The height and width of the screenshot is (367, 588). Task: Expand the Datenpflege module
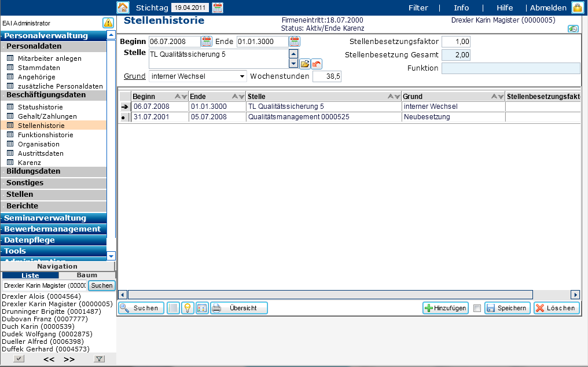(54, 240)
